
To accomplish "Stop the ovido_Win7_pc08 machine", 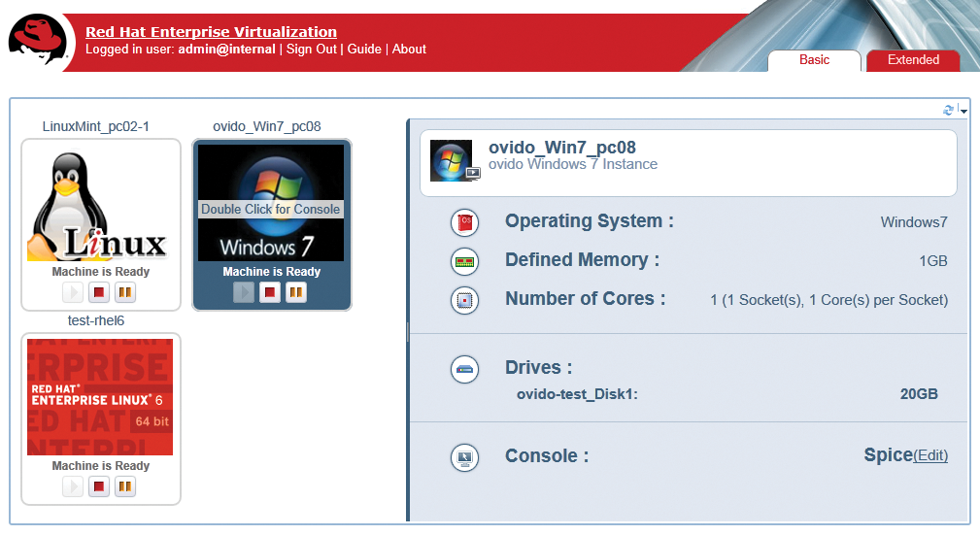I will (270, 292).
